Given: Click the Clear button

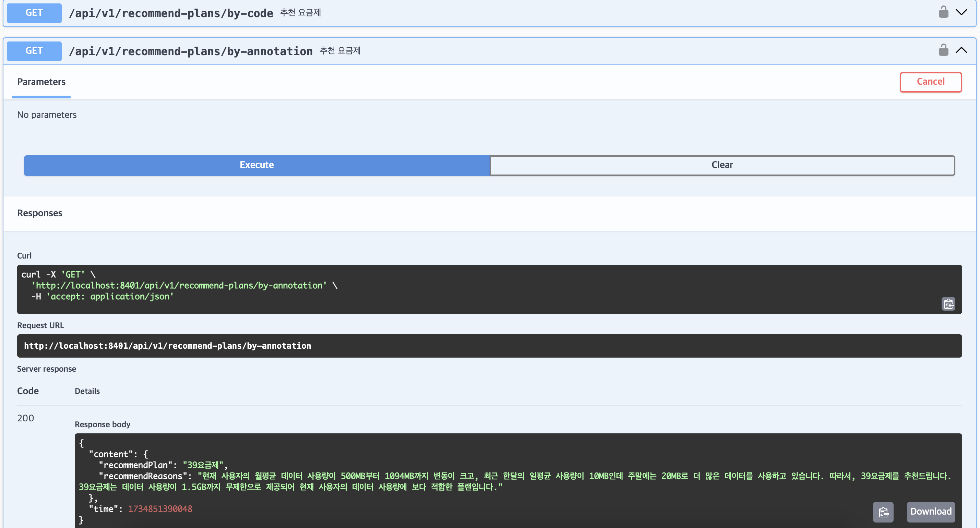Looking at the screenshot, I should coord(722,165).
